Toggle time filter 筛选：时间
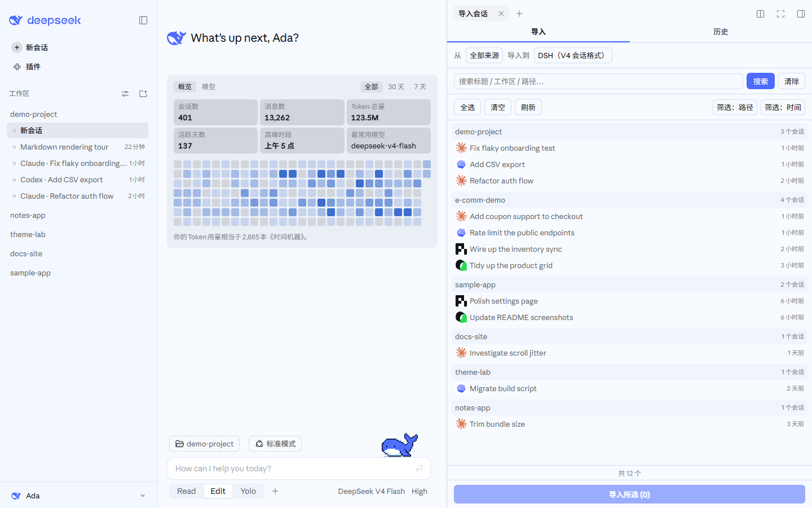 (x=783, y=107)
